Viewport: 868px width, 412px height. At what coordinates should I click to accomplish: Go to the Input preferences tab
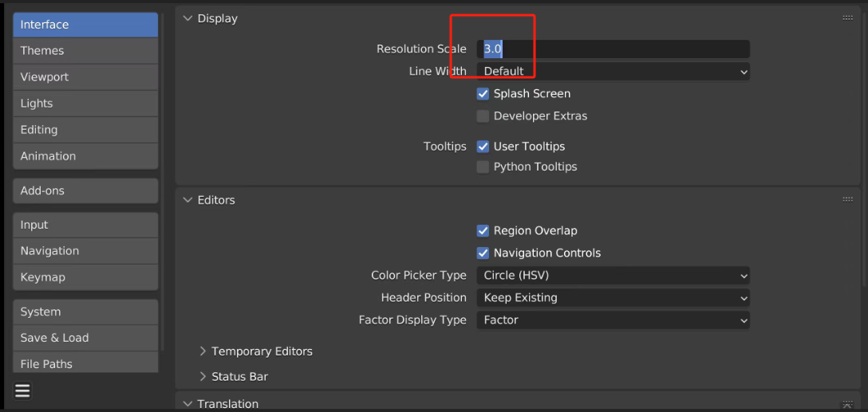point(85,225)
